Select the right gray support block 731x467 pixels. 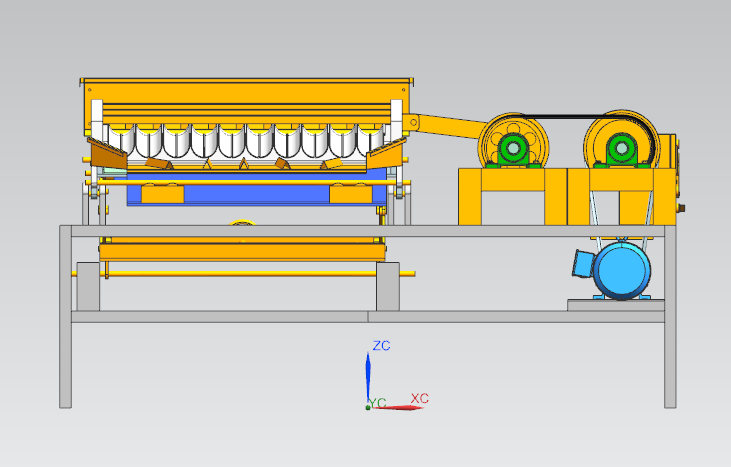[x=388, y=286]
